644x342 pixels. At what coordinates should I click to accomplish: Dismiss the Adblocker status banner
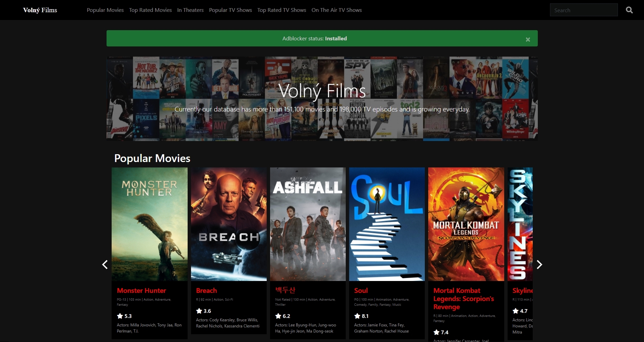coord(528,39)
